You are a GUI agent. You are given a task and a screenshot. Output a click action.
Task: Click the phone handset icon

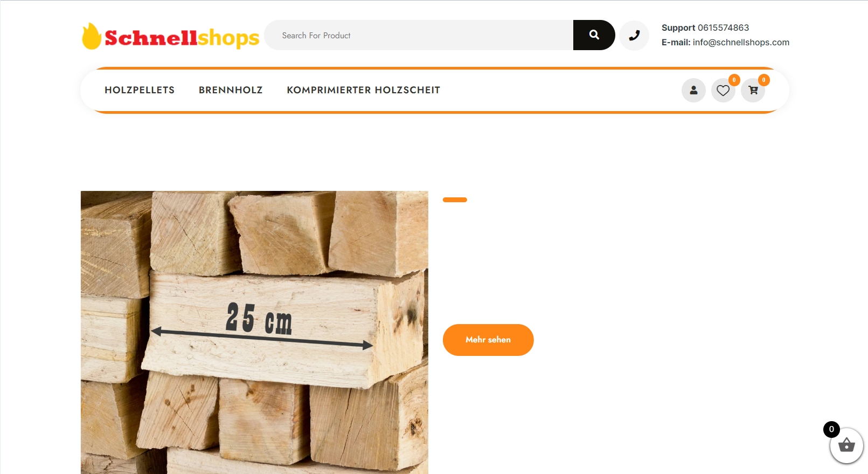[x=634, y=36]
